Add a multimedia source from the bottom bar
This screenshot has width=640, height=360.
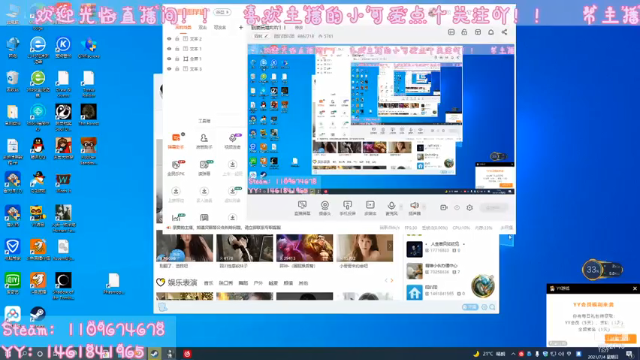click(x=370, y=208)
